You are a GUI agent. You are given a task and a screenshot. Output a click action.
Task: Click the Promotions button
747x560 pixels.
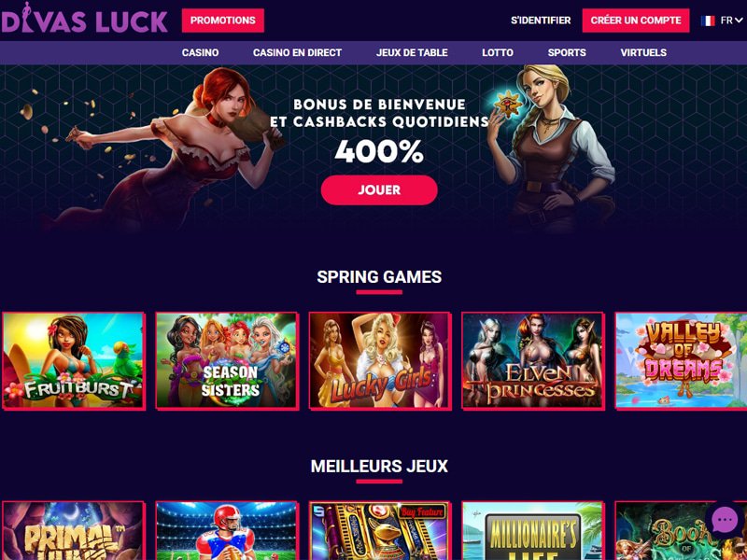(x=223, y=21)
